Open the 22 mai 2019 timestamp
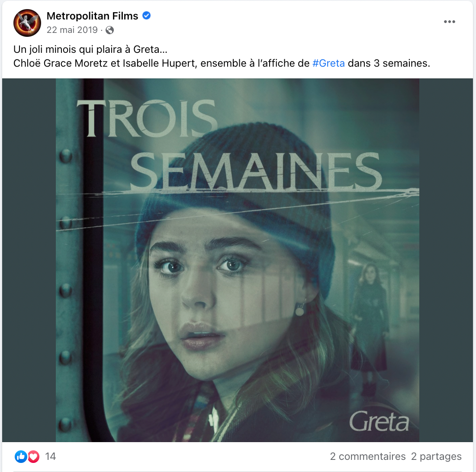 coord(72,30)
